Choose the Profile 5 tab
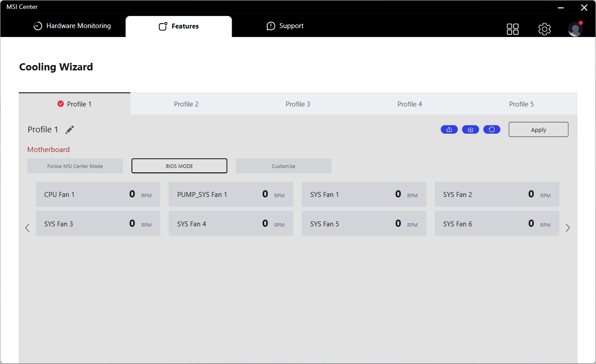The image size is (596, 364). (x=522, y=104)
